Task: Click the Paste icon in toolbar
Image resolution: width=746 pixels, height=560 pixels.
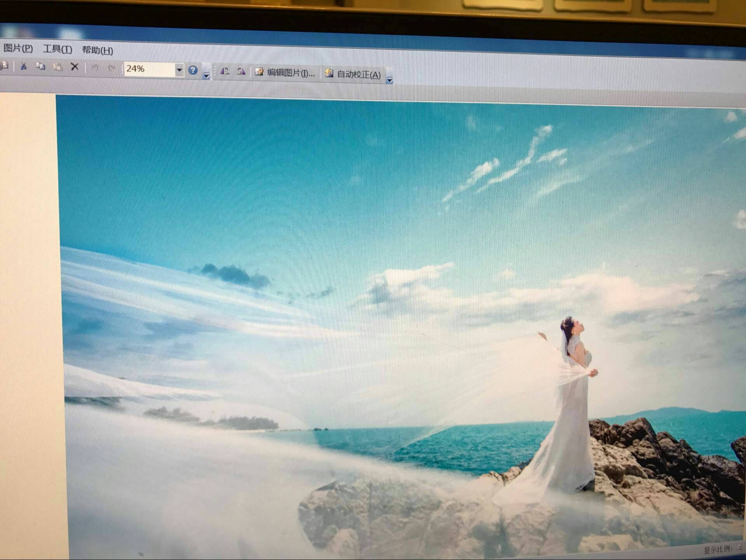Action: click(x=58, y=67)
